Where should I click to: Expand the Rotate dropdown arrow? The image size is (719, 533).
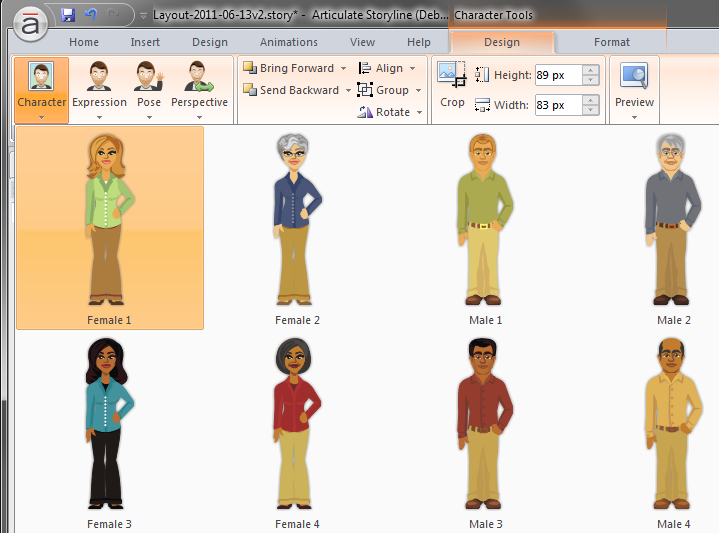(419, 112)
